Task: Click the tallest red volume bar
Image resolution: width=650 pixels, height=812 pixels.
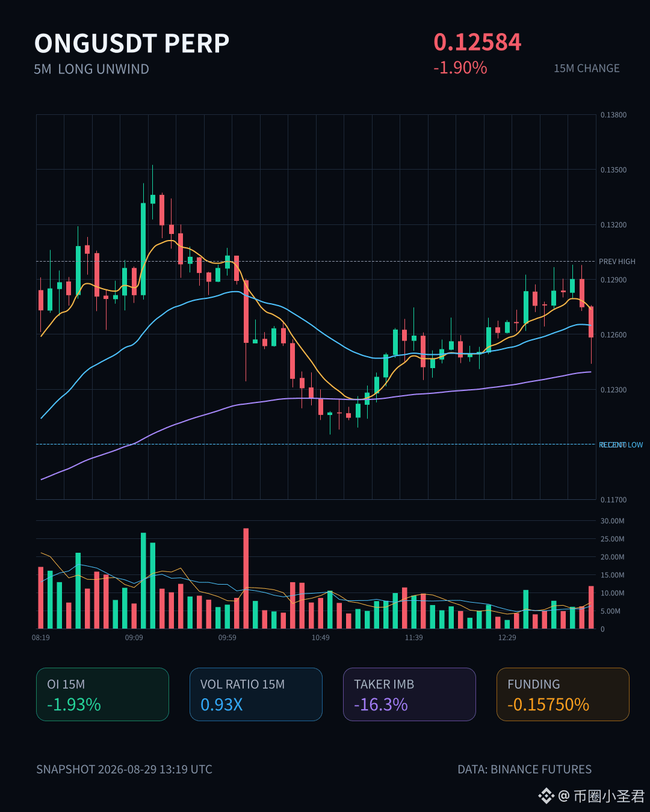Action: pyautogui.click(x=246, y=579)
